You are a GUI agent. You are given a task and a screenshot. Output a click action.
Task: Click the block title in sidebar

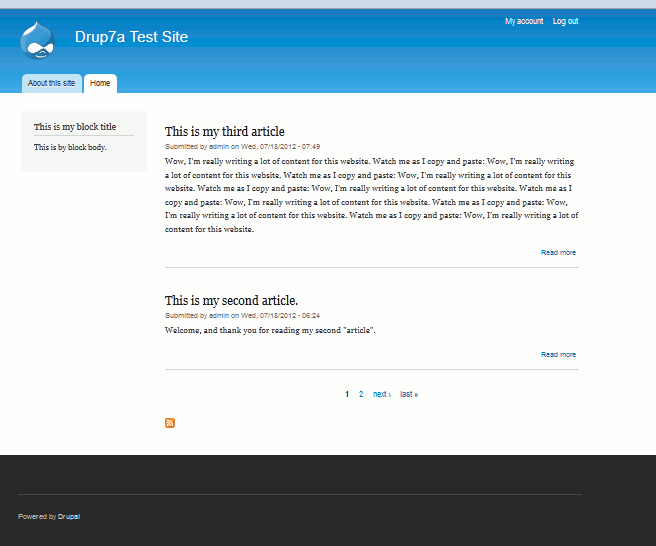75,127
